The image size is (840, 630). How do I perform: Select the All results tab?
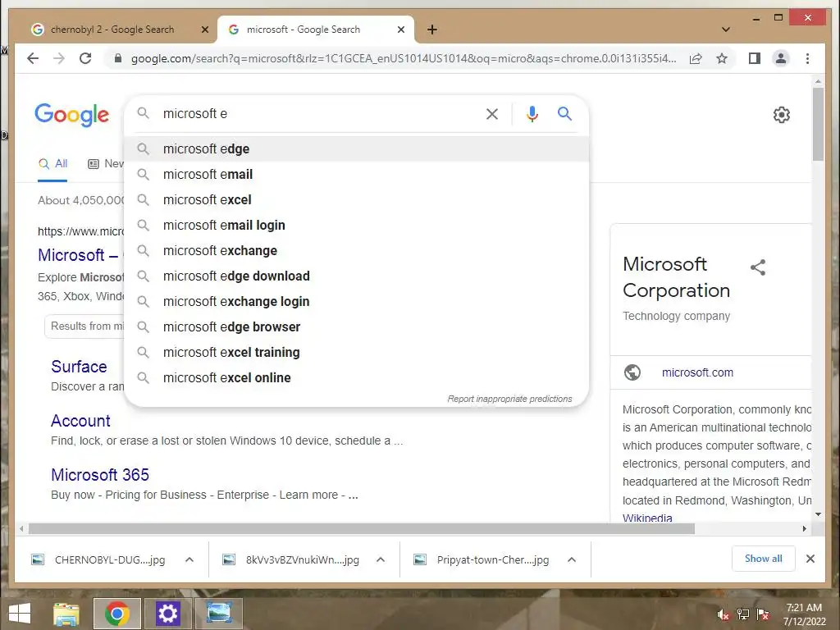52,164
